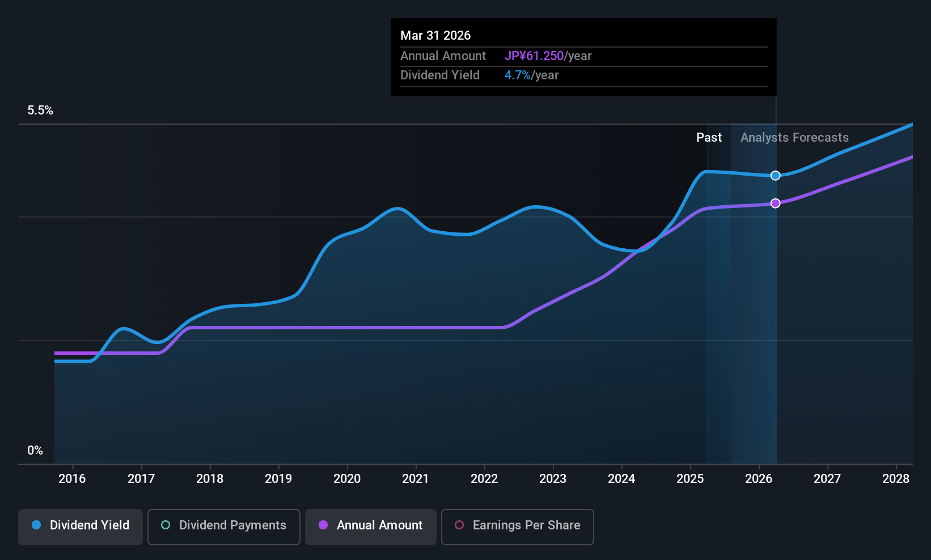Click the 2024 x-axis year label
Viewport: 931px width, 560px height.
coord(621,479)
